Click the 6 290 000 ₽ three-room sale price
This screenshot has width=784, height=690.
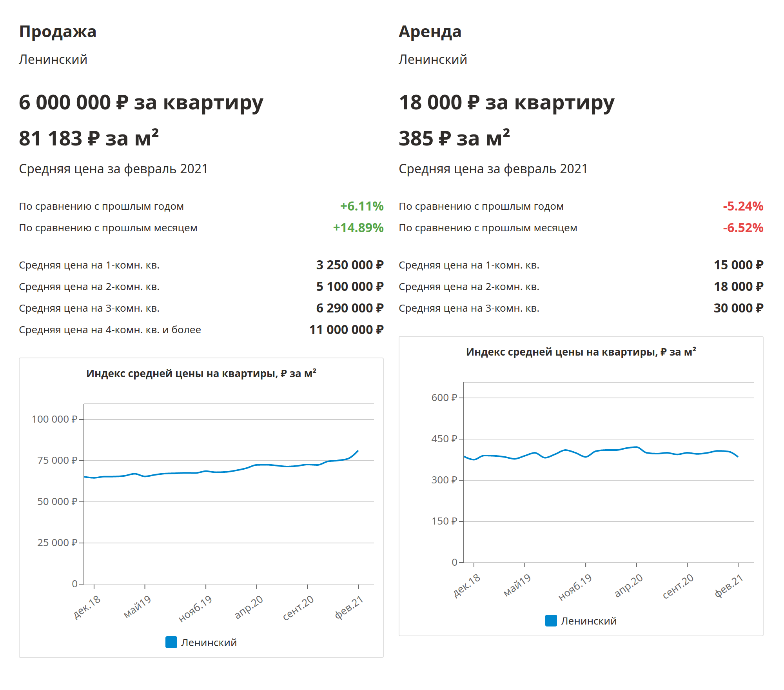(350, 308)
